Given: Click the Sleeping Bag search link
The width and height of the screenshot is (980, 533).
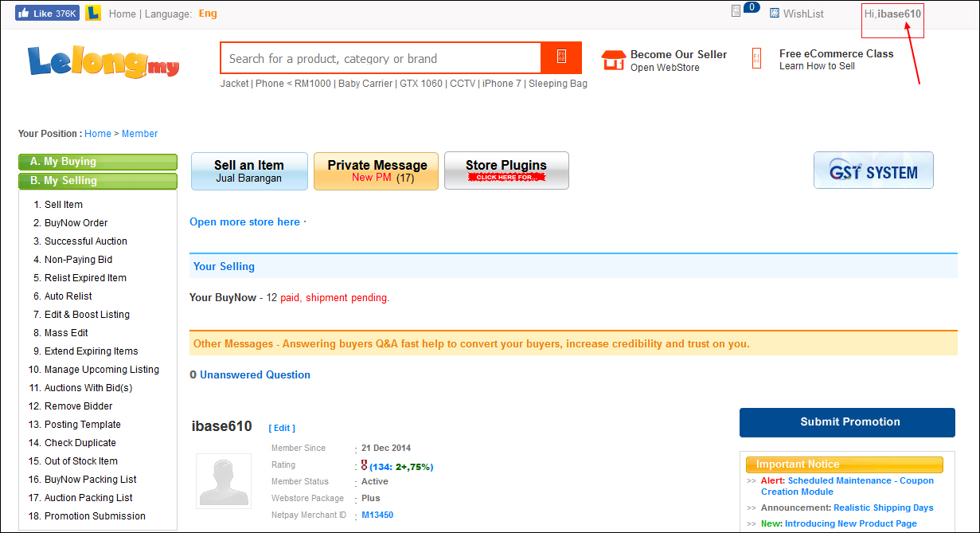Looking at the screenshot, I should pos(558,84).
